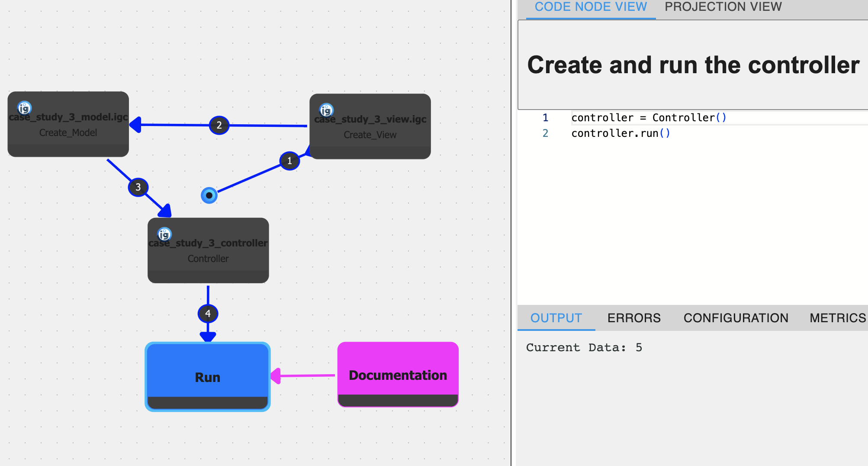Image resolution: width=868 pixels, height=466 pixels.
Task: Select the magenta Documentation node
Action: pos(398,371)
